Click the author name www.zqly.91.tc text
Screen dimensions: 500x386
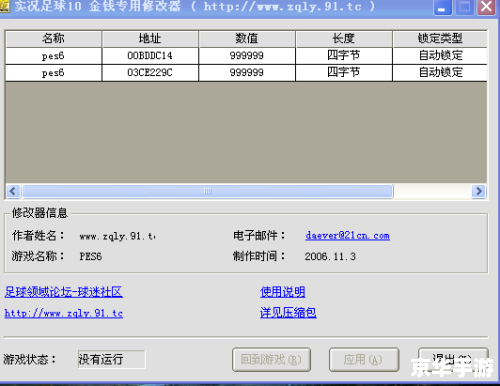(x=117, y=236)
